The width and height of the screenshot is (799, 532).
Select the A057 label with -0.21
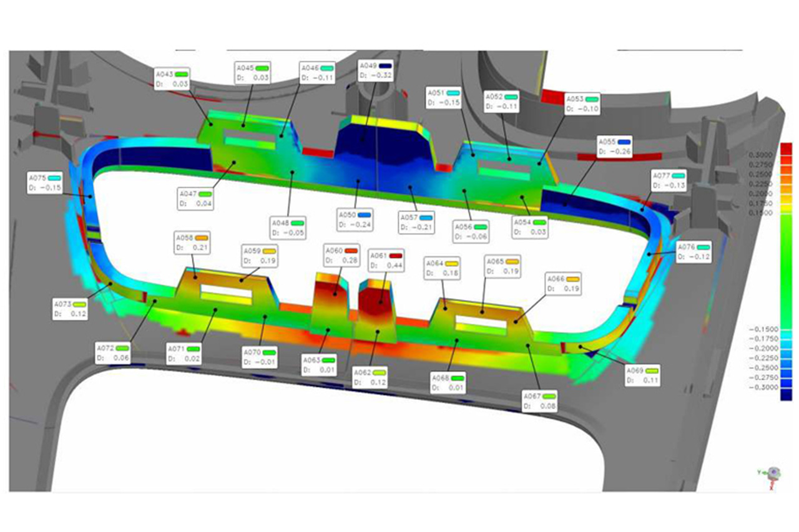pyautogui.click(x=418, y=221)
